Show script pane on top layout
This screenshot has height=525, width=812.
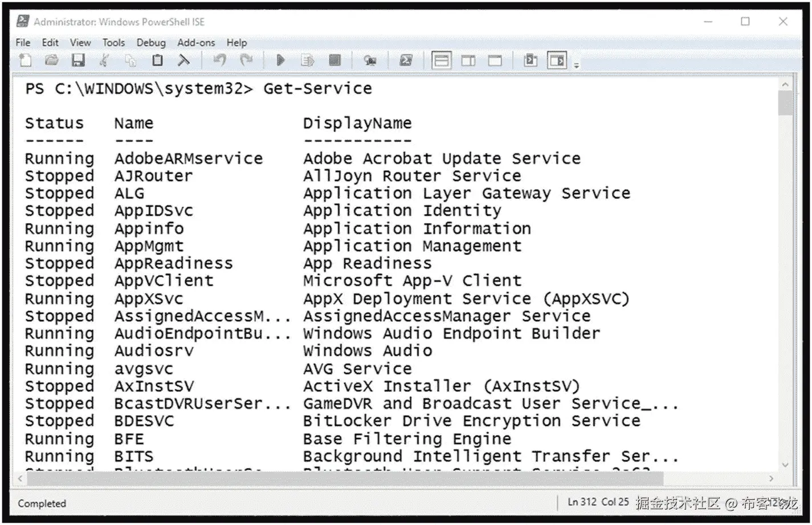tap(442, 60)
